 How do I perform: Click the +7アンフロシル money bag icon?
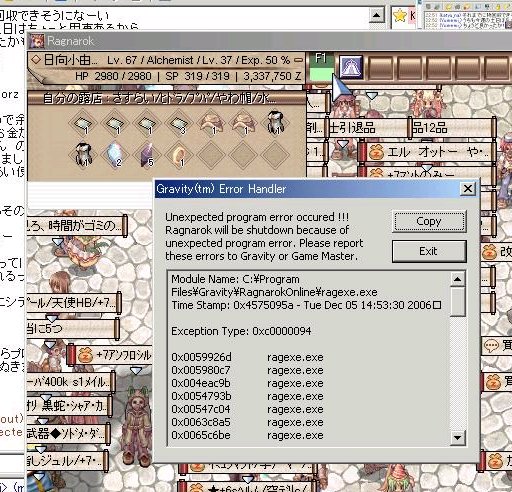click(85, 356)
